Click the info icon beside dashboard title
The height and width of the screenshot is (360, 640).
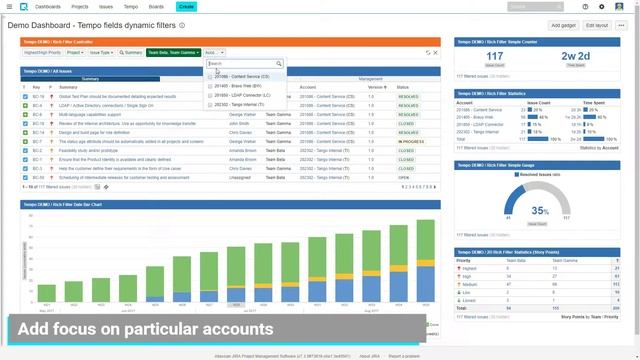click(x=182, y=25)
